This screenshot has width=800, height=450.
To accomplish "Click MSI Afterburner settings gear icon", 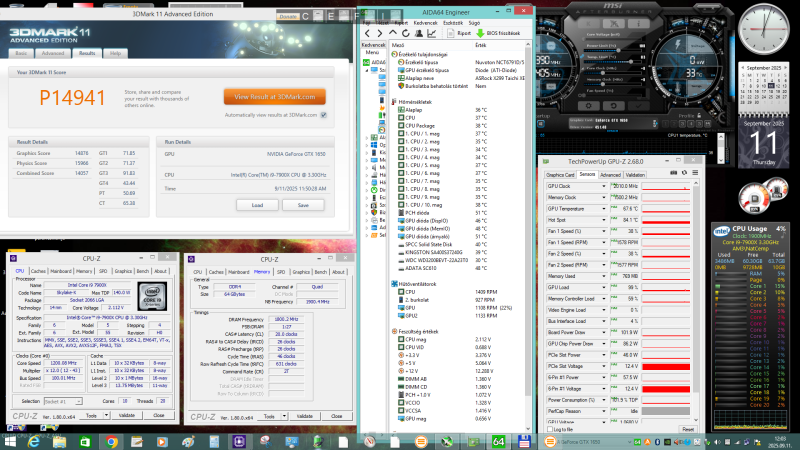I will tap(588, 106).
